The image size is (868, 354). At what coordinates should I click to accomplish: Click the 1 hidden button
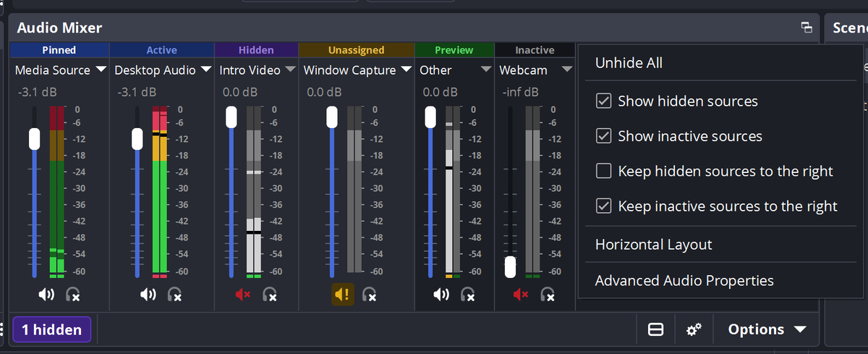(x=51, y=330)
